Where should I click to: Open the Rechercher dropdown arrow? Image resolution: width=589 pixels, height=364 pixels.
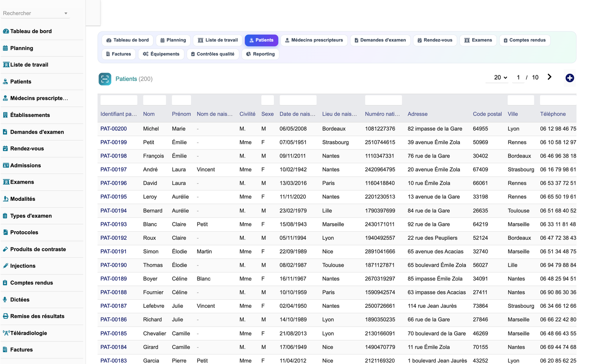click(x=66, y=13)
